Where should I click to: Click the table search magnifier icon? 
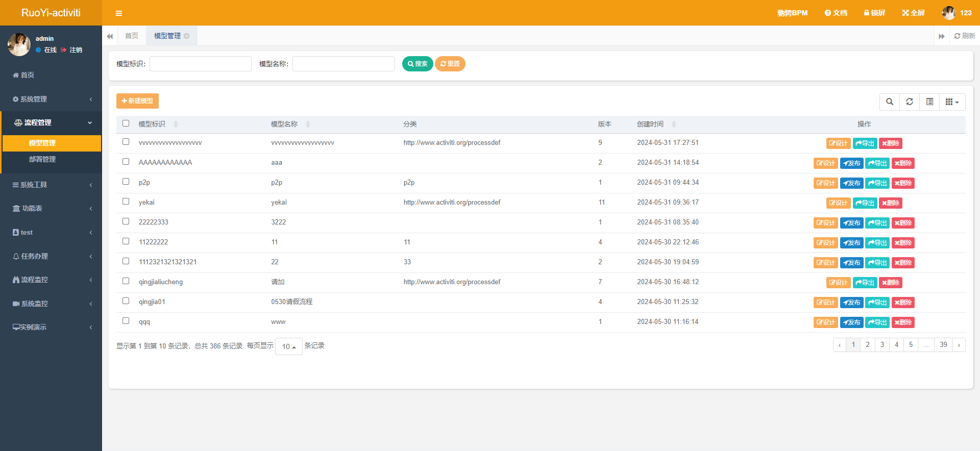click(x=890, y=102)
